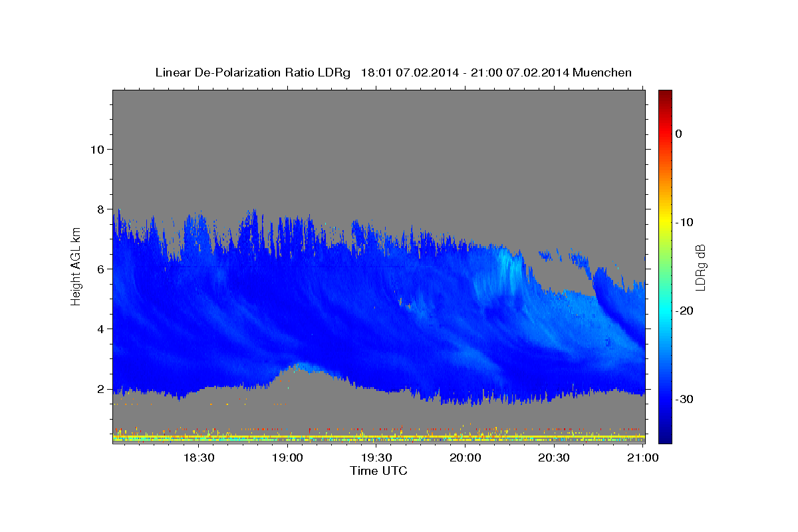
Task: Click the dark blue bottom of the colorbar
Action: 665,436
